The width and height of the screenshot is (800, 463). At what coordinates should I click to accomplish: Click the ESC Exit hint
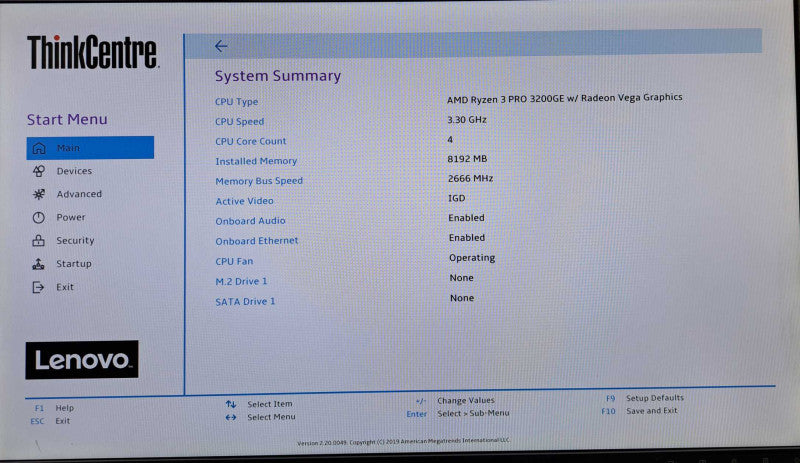point(50,421)
